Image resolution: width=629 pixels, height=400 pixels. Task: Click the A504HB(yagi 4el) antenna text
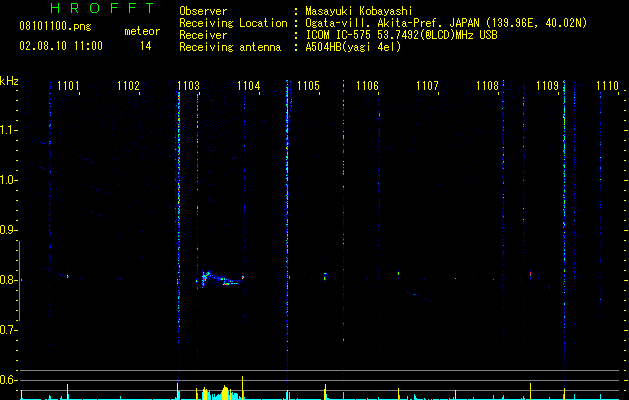[x=353, y=47]
